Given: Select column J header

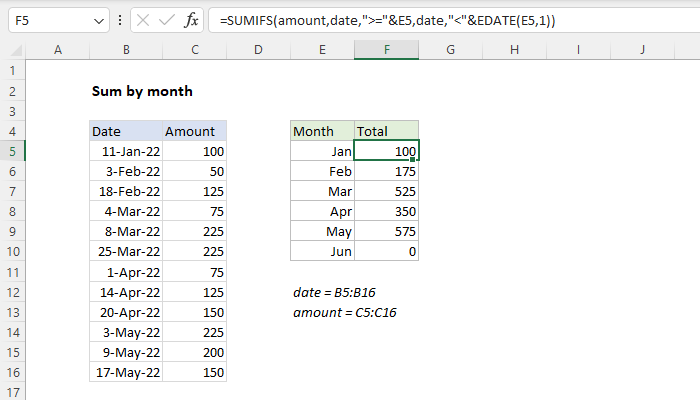Looking at the screenshot, I should click(642, 50).
